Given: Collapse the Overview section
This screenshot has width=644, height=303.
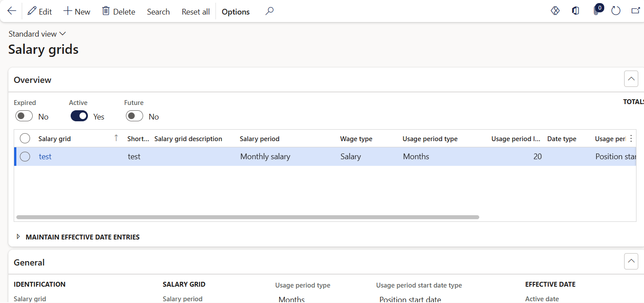Looking at the screenshot, I should pyautogui.click(x=631, y=79).
